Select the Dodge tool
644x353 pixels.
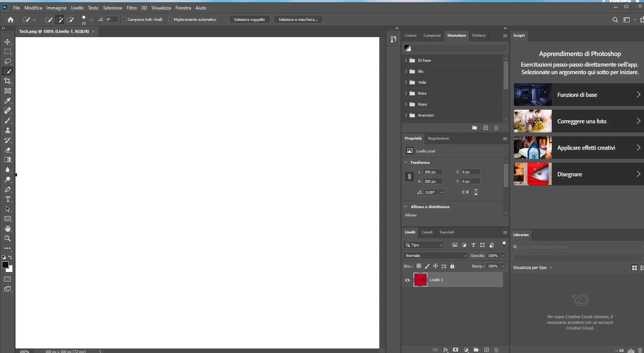[x=8, y=179]
